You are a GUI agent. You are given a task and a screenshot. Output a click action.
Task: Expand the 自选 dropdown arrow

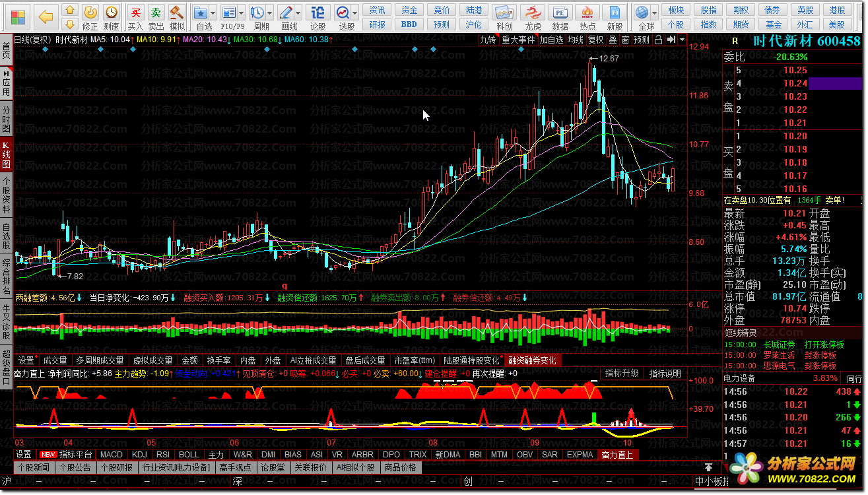pos(213,13)
